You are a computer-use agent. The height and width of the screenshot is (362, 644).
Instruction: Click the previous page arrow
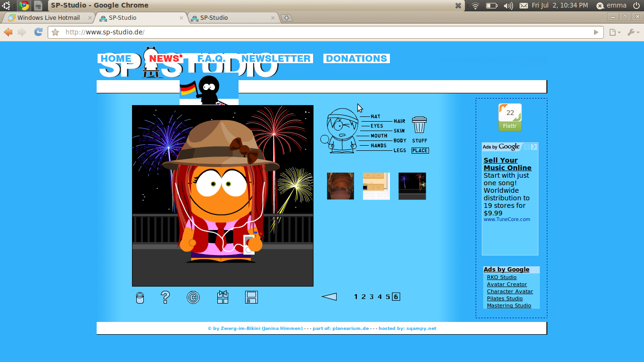tap(329, 296)
